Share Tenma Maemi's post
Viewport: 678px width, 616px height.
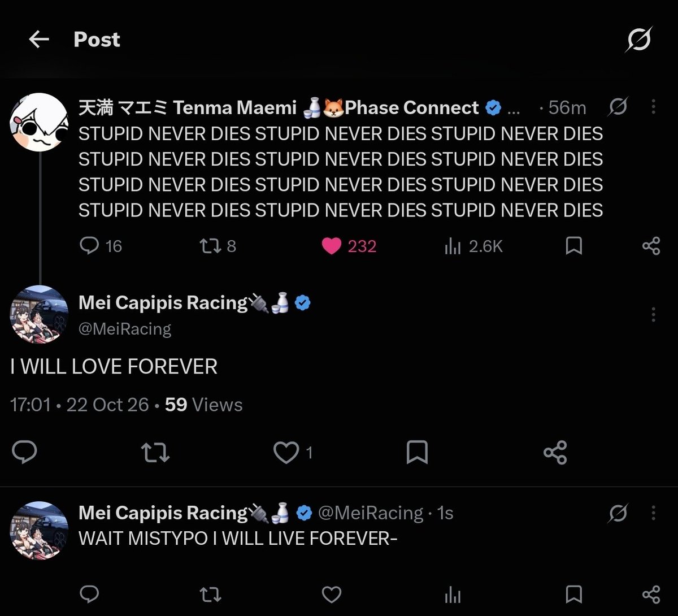pos(651,246)
